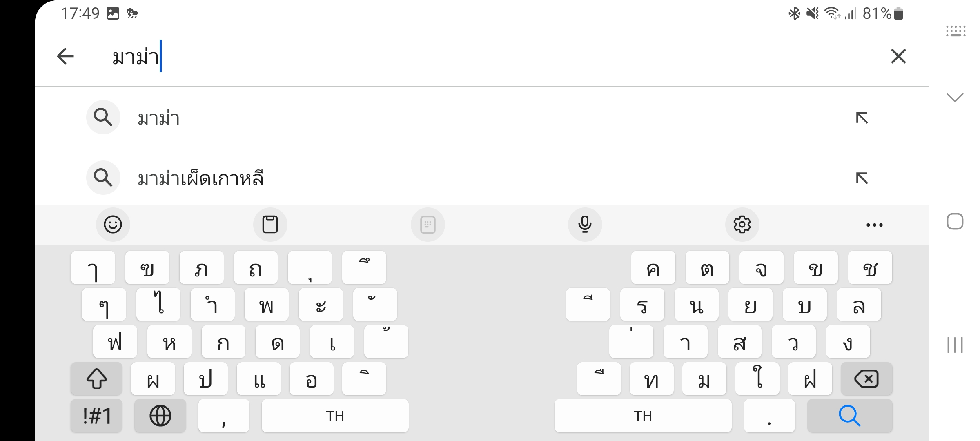Start voice input with microphone icon

585,225
